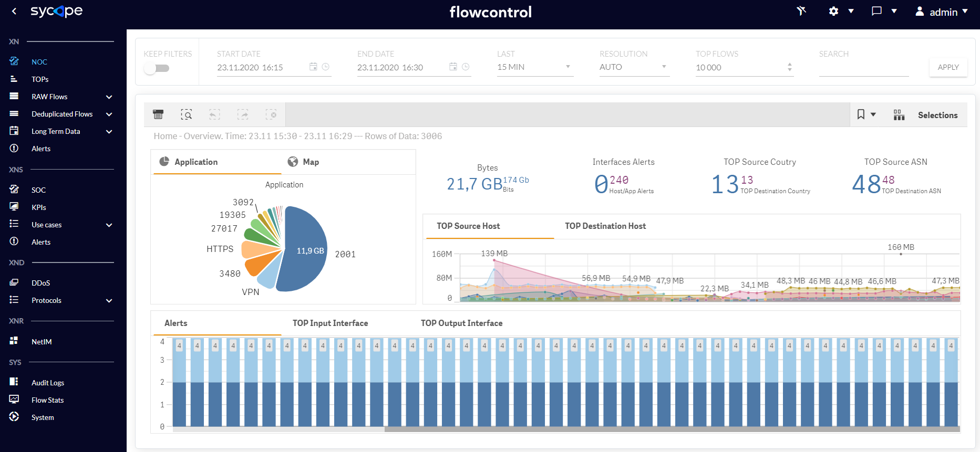
Task: Click the Selections grid icon
Action: pos(899,115)
